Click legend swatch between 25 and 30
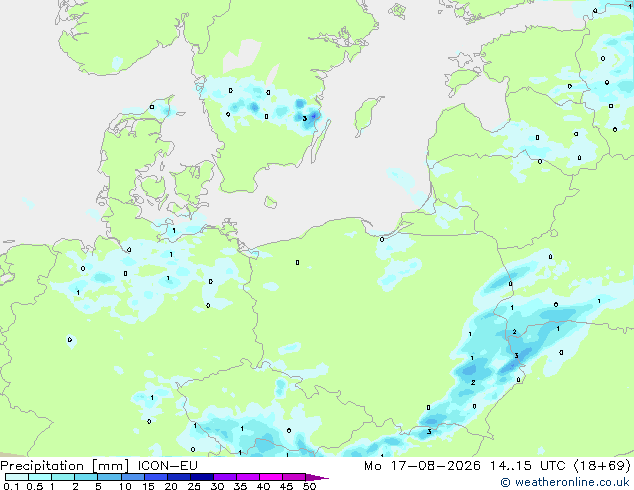Viewport: 634px width, 490px height. pyautogui.click(x=202, y=477)
